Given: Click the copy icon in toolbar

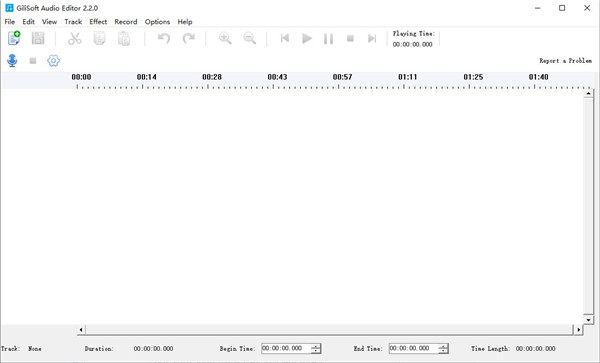Looking at the screenshot, I should (99, 38).
